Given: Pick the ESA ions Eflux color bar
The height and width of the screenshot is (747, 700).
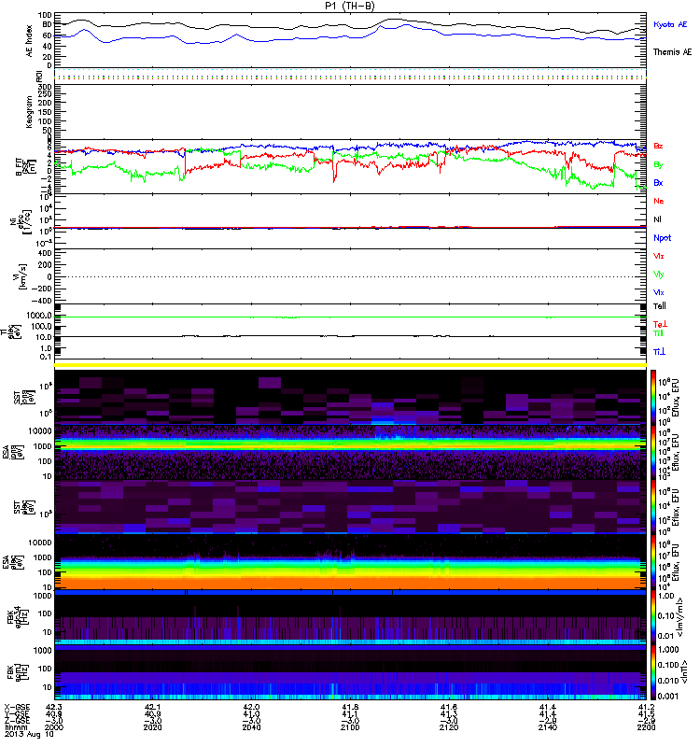Looking at the screenshot, I should (653, 452).
